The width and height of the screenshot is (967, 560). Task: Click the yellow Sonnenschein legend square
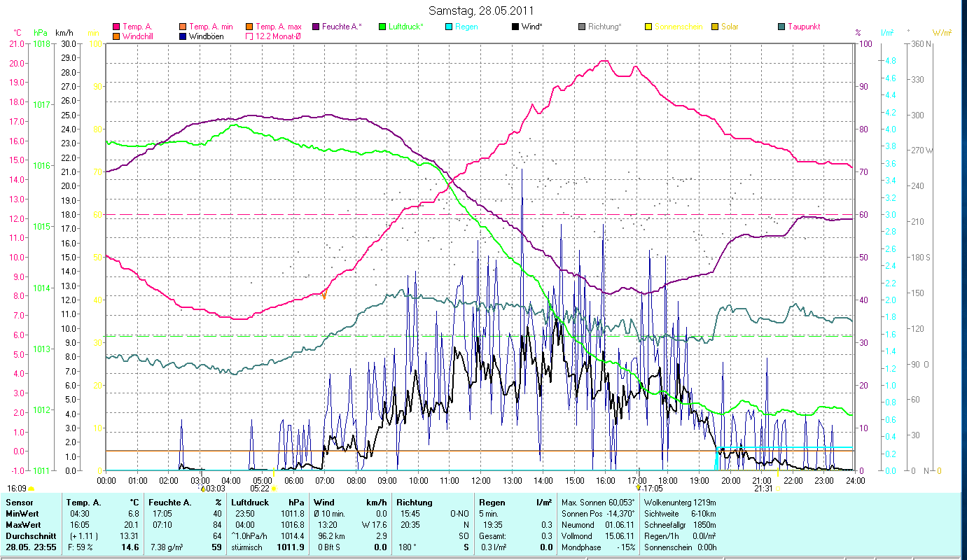click(x=648, y=27)
